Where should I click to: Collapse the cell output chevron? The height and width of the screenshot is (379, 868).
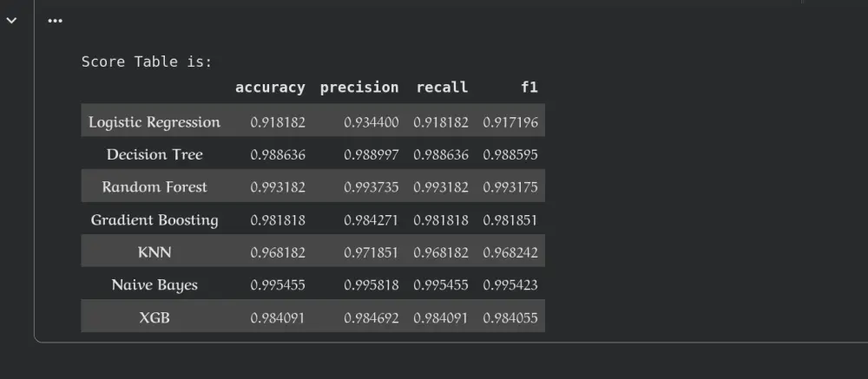11,21
